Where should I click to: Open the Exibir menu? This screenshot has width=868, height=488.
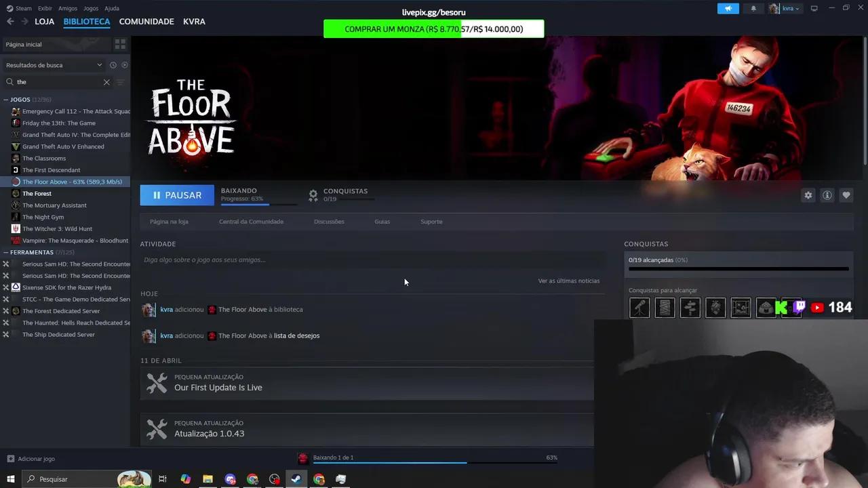pyautogui.click(x=45, y=8)
